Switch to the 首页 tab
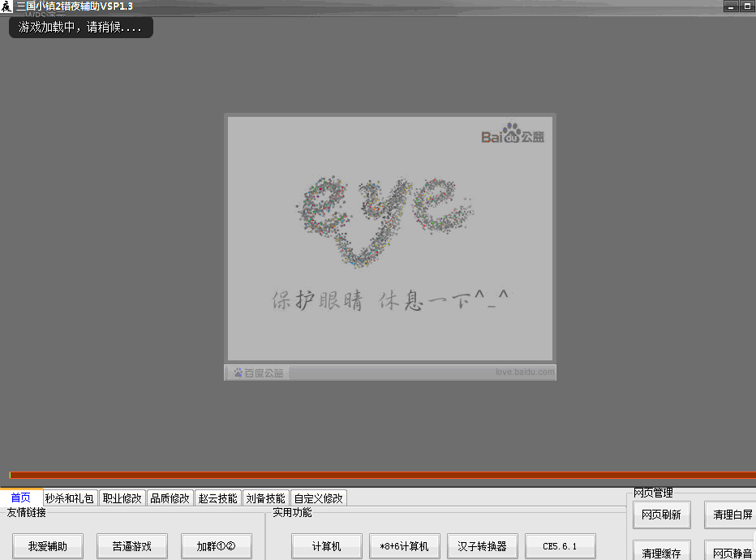Image resolution: width=756 pixels, height=560 pixels. (x=21, y=498)
